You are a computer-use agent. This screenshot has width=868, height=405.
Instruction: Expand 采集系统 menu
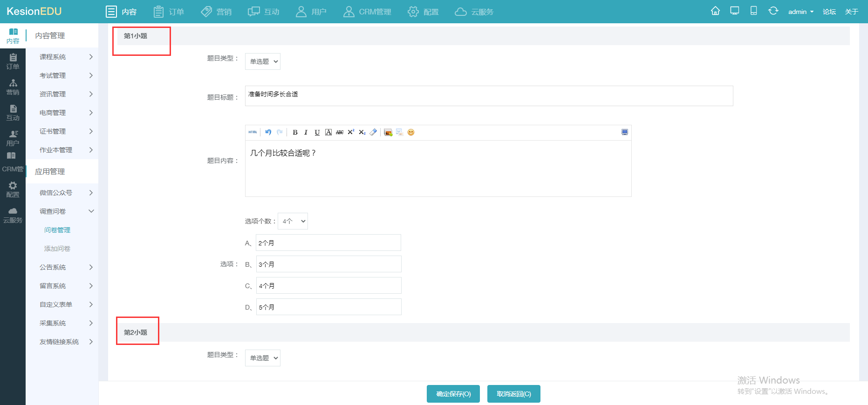click(62, 323)
